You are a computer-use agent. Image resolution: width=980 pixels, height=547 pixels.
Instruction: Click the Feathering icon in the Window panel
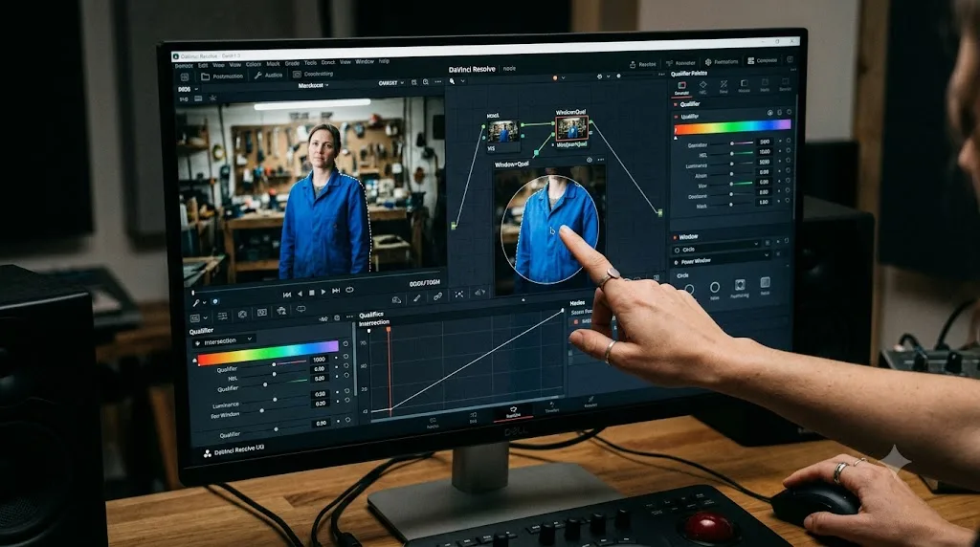click(x=740, y=286)
